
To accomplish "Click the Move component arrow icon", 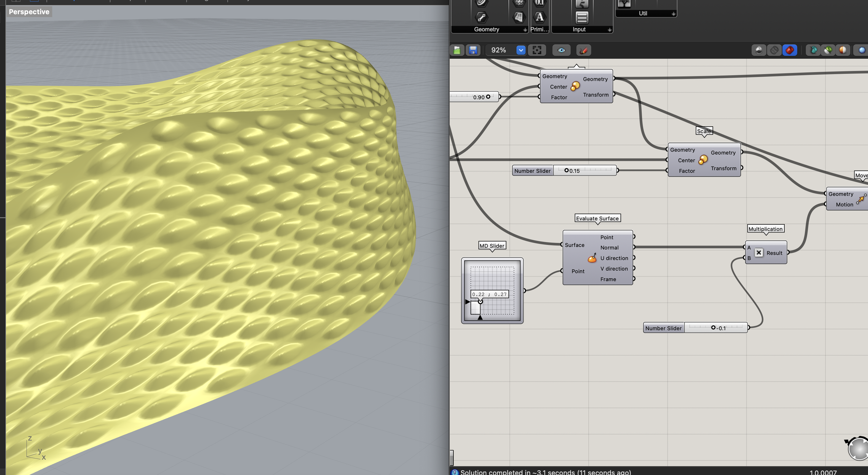I will [861, 199].
